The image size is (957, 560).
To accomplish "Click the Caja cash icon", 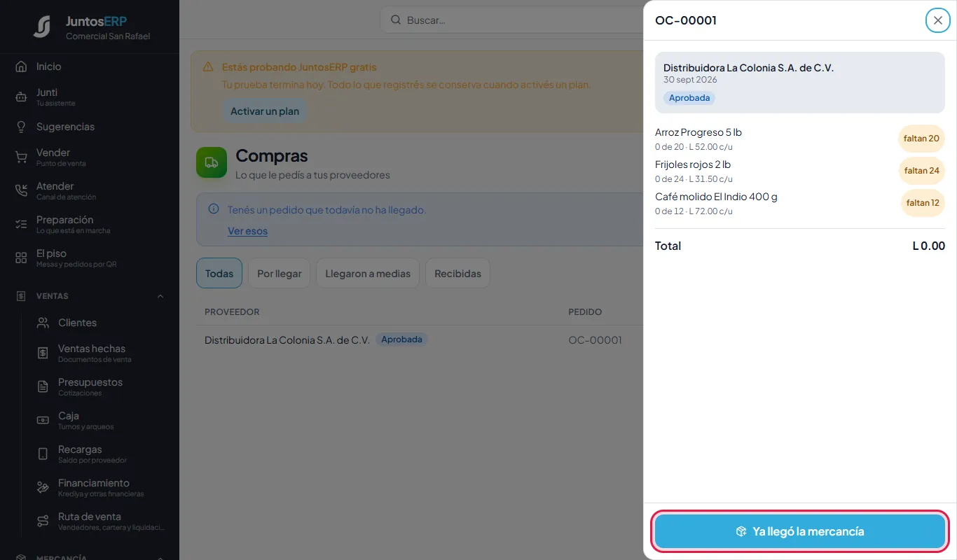I will (x=43, y=421).
